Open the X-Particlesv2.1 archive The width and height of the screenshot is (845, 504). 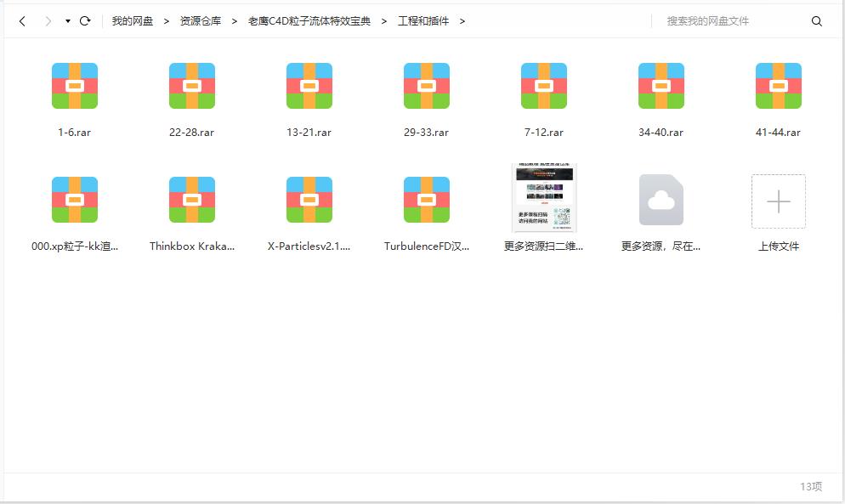(309, 200)
